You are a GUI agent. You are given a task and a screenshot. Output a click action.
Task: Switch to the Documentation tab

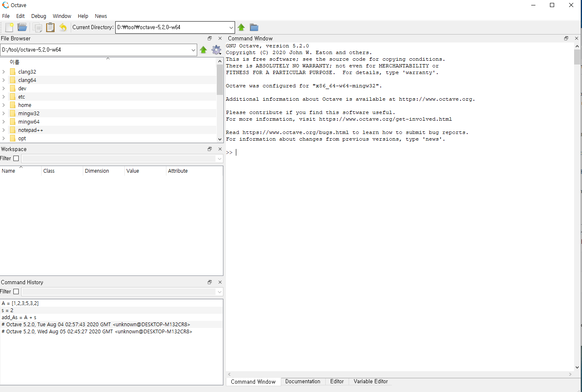[x=303, y=381]
